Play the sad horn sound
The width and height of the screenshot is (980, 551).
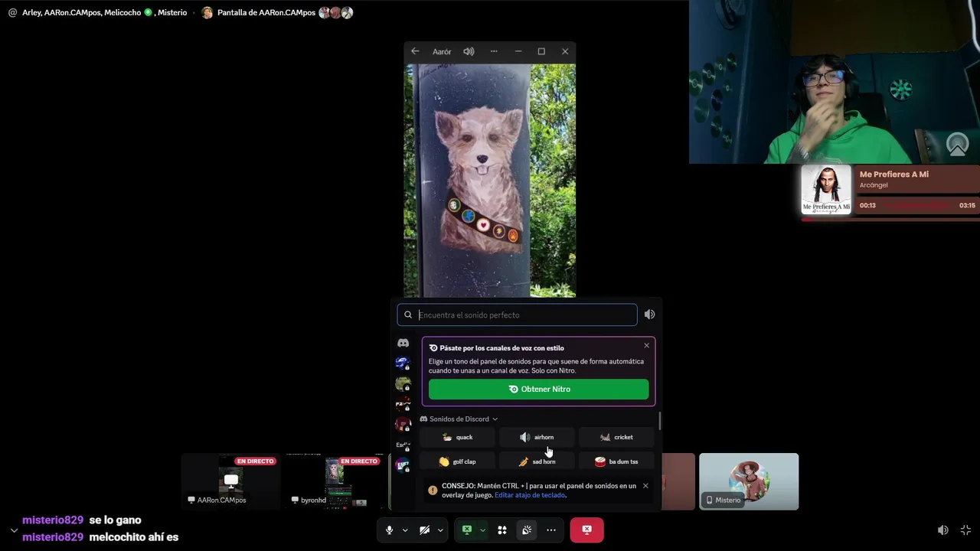pos(537,461)
